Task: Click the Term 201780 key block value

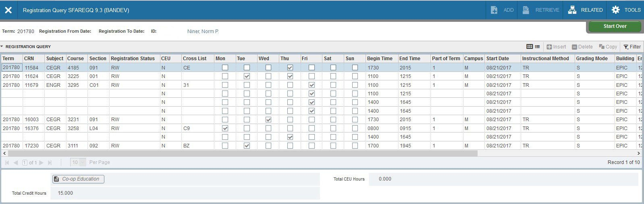Action: 26,32
